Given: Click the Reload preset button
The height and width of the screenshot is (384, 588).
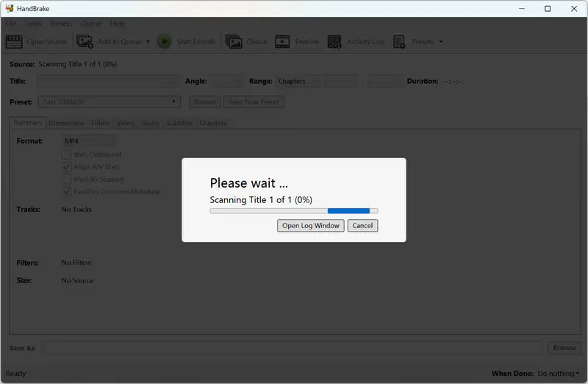Looking at the screenshot, I should [x=205, y=102].
